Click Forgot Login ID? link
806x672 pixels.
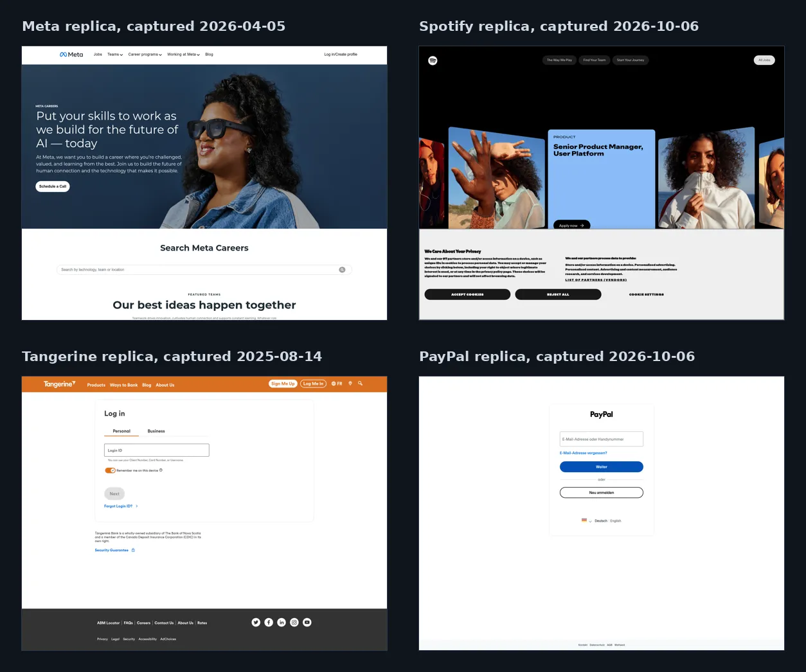(118, 506)
